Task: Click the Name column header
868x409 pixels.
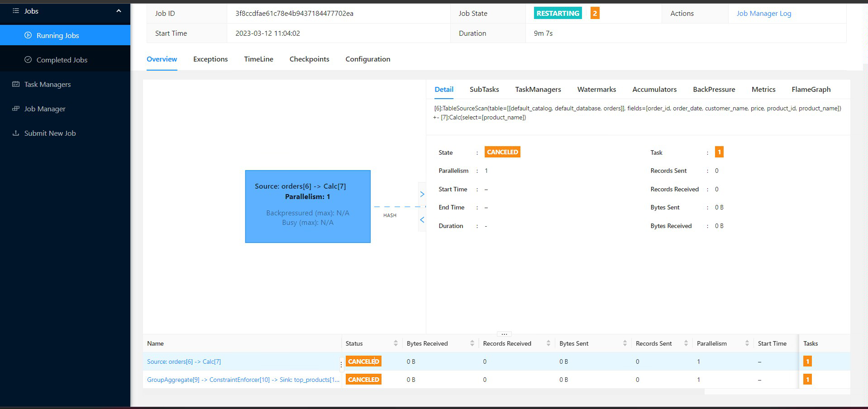Action: (x=155, y=343)
